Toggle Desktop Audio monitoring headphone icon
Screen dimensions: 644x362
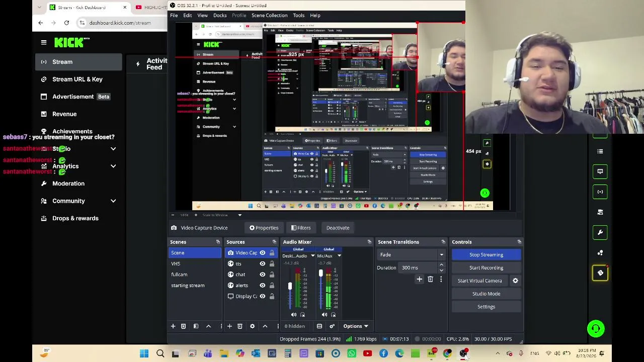pos(302,315)
